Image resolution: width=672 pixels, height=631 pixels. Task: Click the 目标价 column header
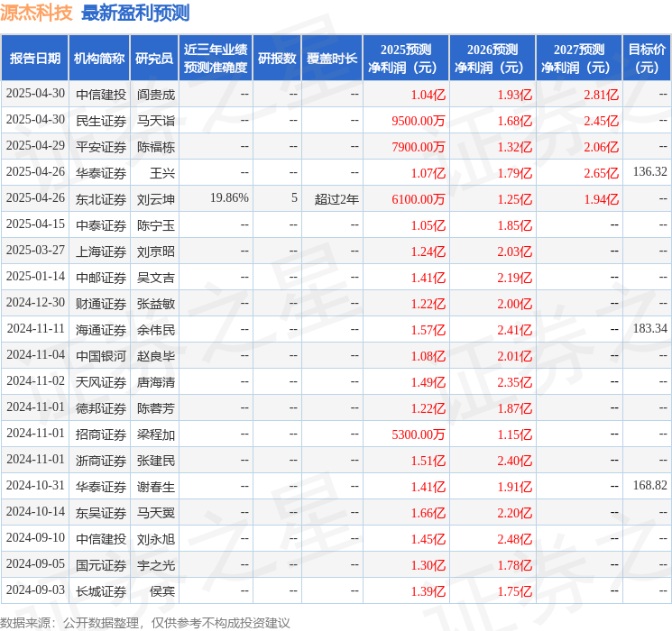(x=647, y=59)
